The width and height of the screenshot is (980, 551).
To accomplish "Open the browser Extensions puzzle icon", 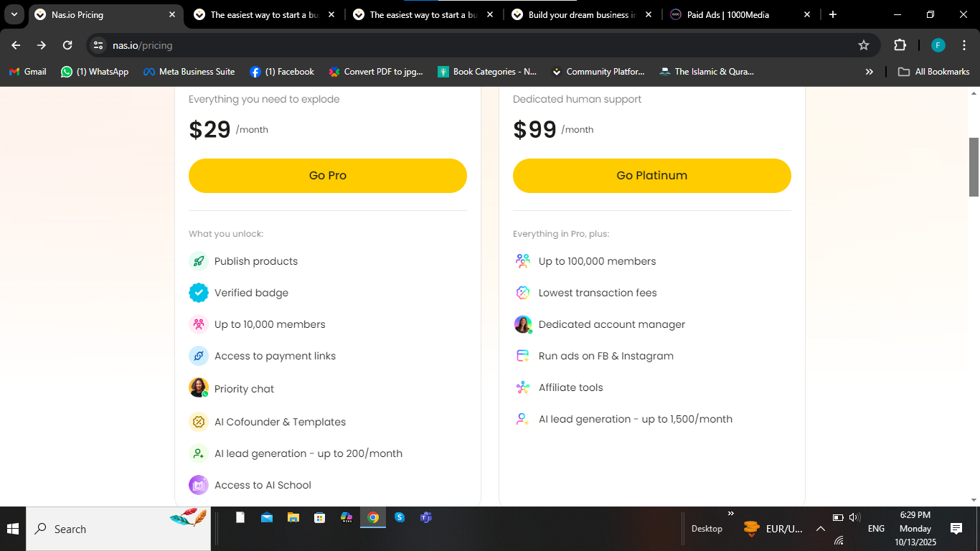I will click(900, 44).
